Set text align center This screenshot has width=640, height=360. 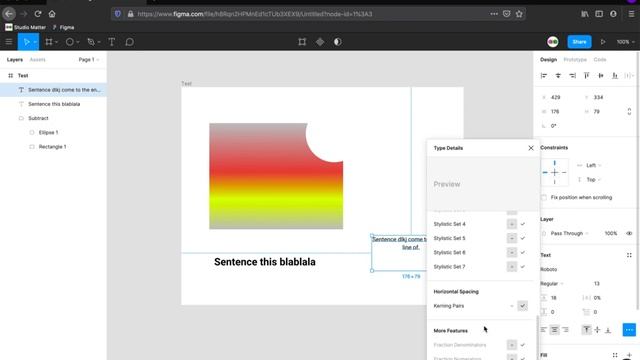pos(554,330)
